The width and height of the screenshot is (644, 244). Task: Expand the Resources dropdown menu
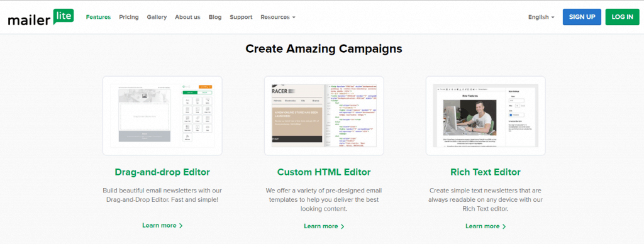[x=278, y=17]
